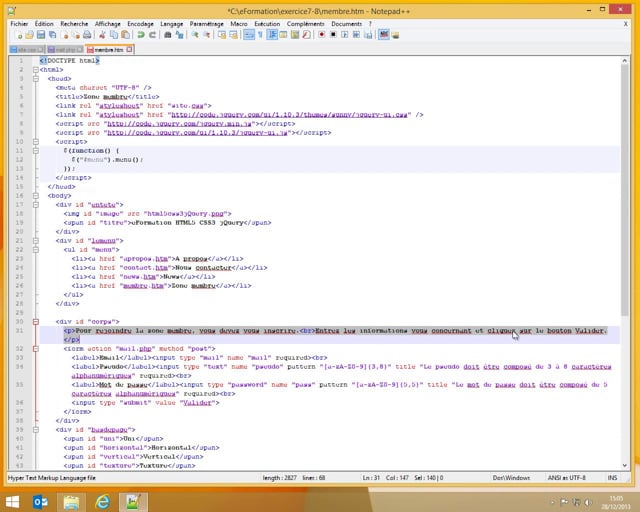Click the Save recorded macro icon
Image resolution: width=640 pixels, height=512 pixels.
click(368, 35)
